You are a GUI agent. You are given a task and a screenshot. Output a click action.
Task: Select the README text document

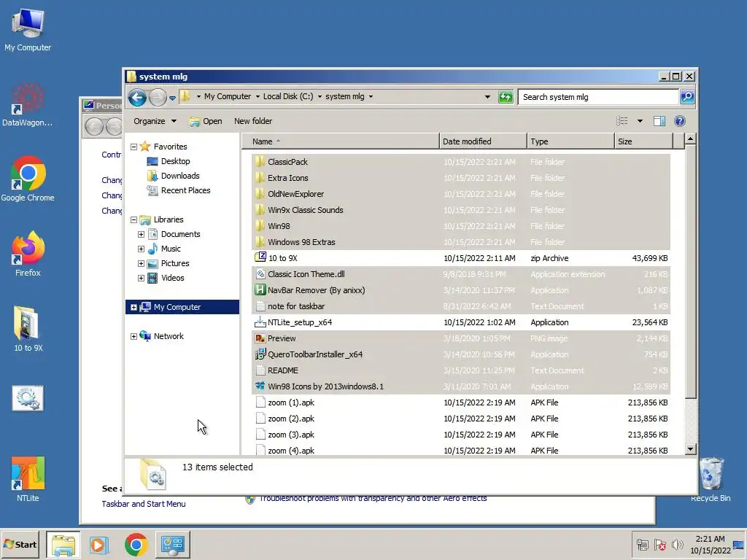pos(461,370)
